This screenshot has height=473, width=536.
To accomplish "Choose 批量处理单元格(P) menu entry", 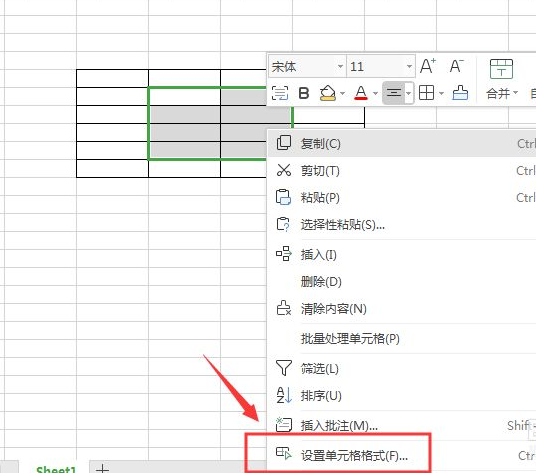I will (x=401, y=339).
